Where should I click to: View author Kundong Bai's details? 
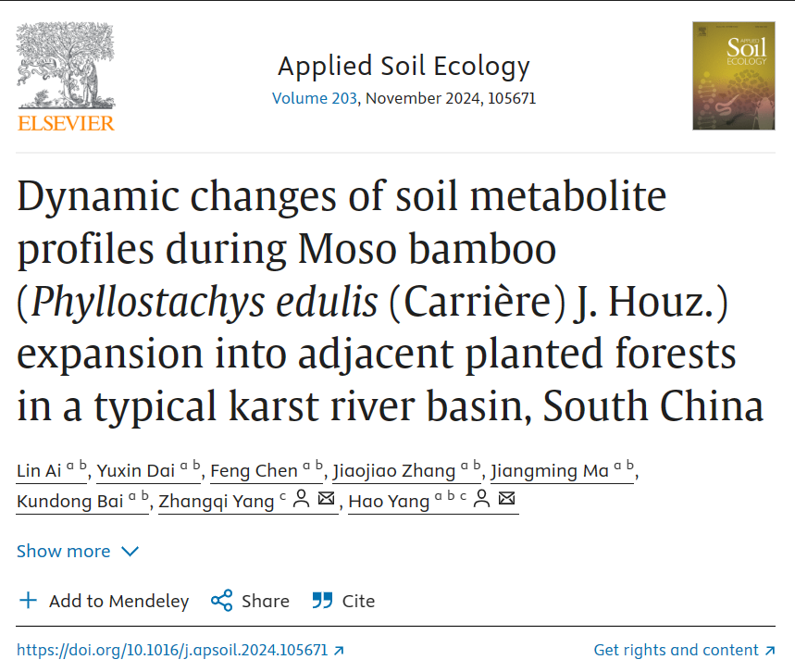[x=70, y=502]
